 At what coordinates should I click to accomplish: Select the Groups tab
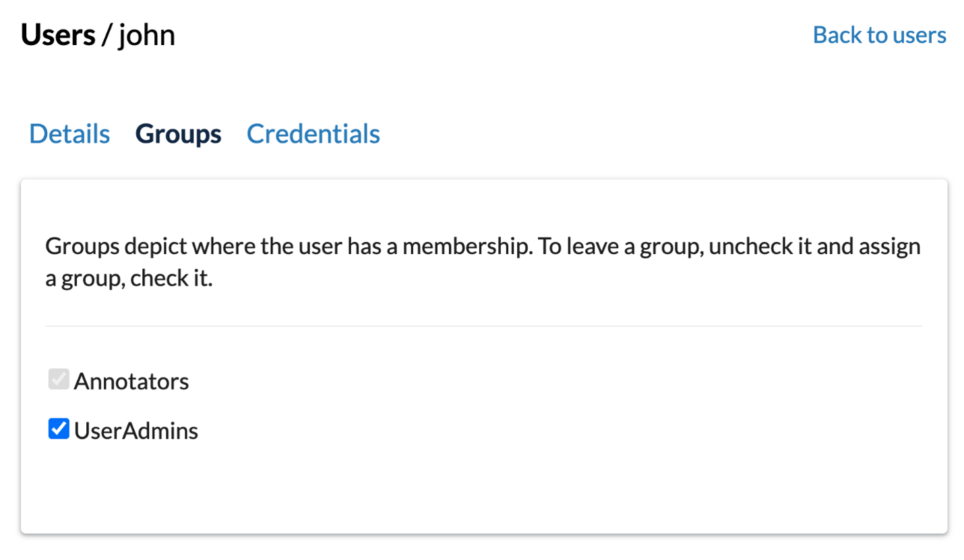179,134
